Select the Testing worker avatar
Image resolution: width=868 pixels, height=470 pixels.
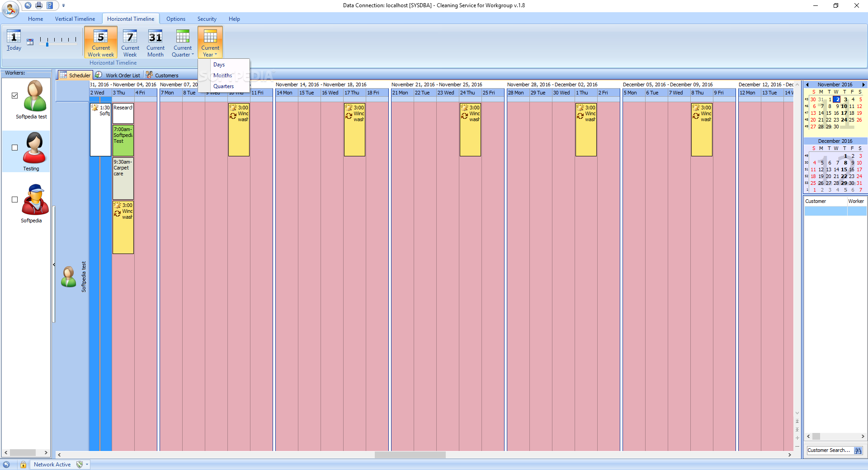coord(34,148)
